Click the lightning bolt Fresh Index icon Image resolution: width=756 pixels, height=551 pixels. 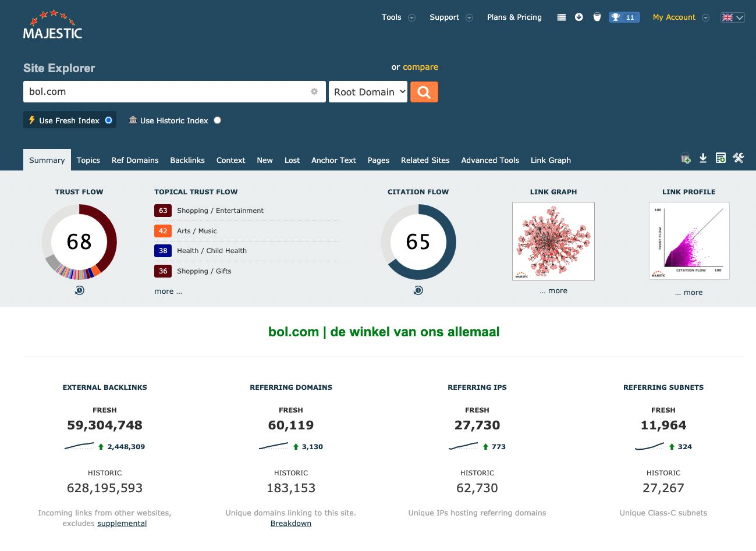tap(32, 120)
